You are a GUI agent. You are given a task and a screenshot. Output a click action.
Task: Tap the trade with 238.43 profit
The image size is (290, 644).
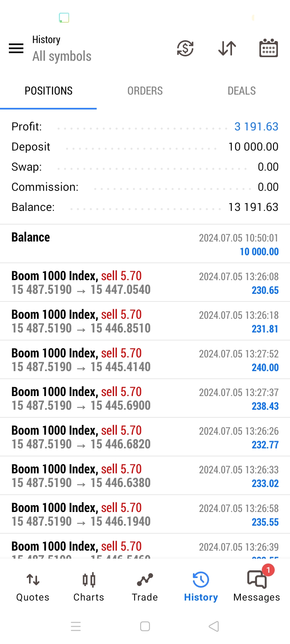click(x=145, y=398)
